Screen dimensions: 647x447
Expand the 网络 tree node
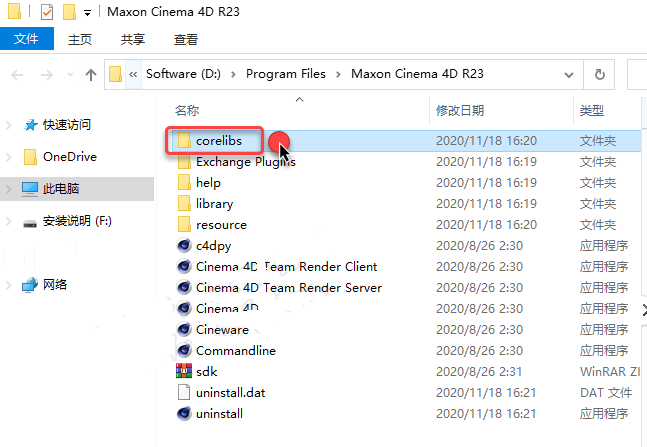tap(9, 285)
